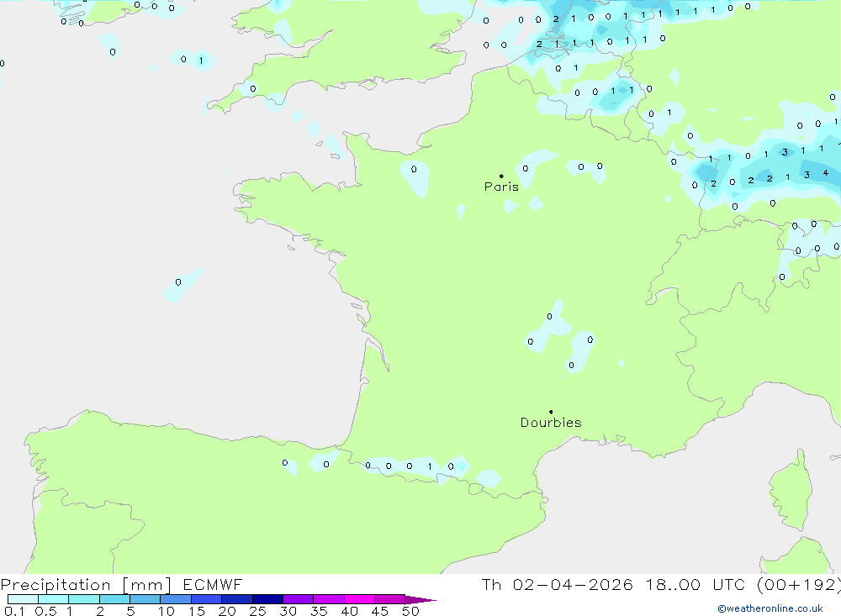Click the legend arrow tip above 50
Viewport: 841px width, 616px height.
pyautogui.click(x=420, y=600)
